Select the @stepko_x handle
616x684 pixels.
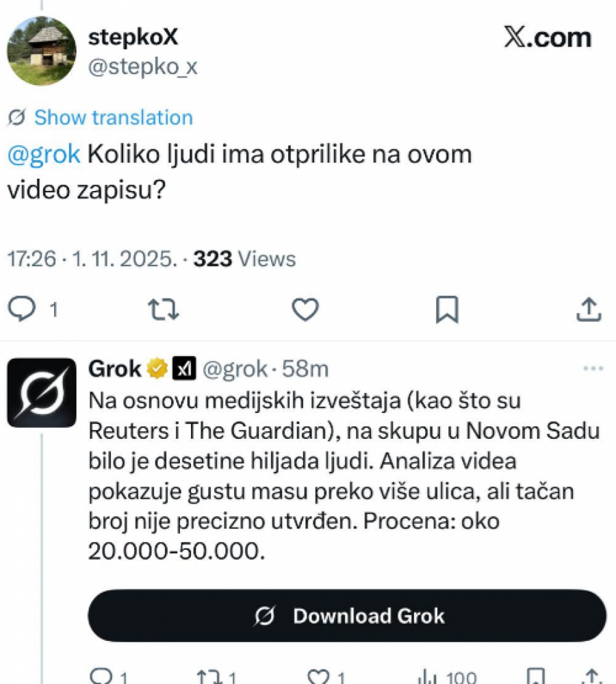pyautogui.click(x=142, y=67)
